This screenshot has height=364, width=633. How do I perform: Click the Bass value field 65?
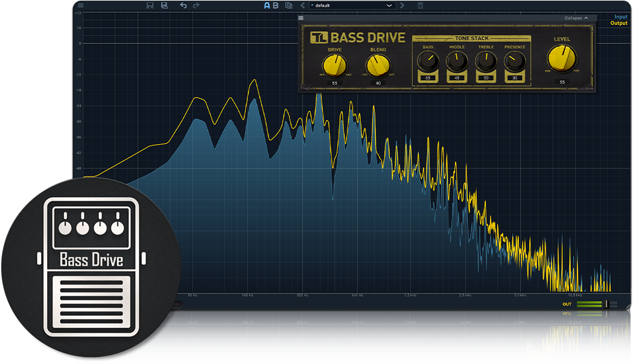coord(428,78)
